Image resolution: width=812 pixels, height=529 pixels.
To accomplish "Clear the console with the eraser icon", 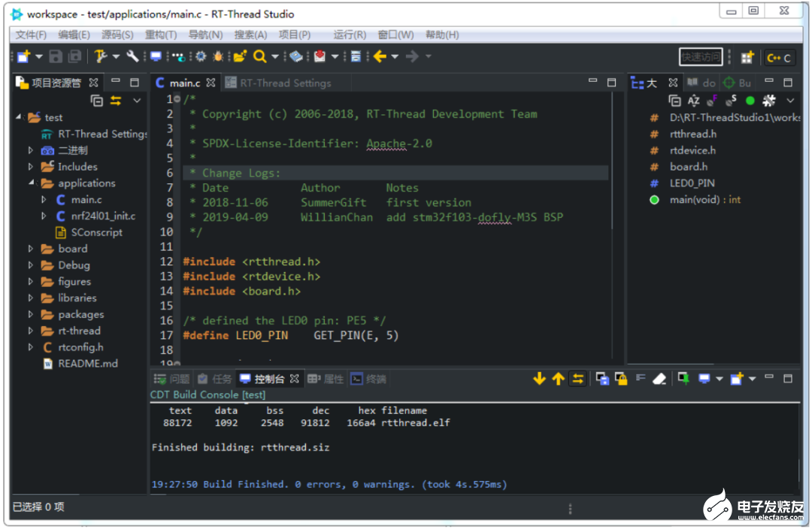I will (x=659, y=379).
